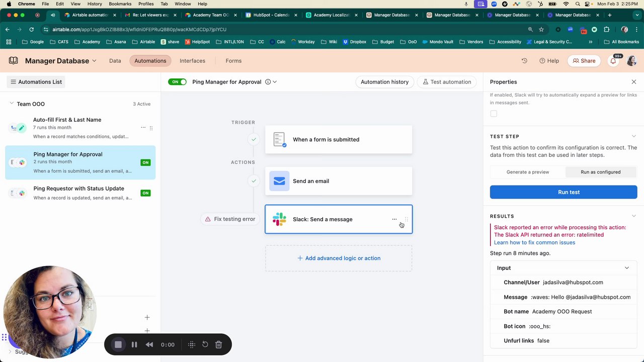Click Add advanced logic or action
The image size is (644, 362).
coord(339,258)
